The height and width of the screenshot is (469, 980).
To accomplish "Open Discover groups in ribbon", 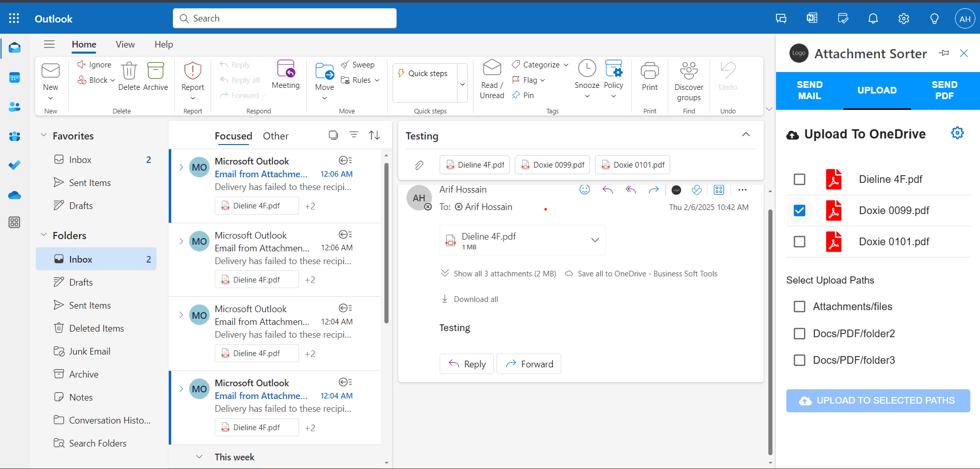I will (x=689, y=81).
